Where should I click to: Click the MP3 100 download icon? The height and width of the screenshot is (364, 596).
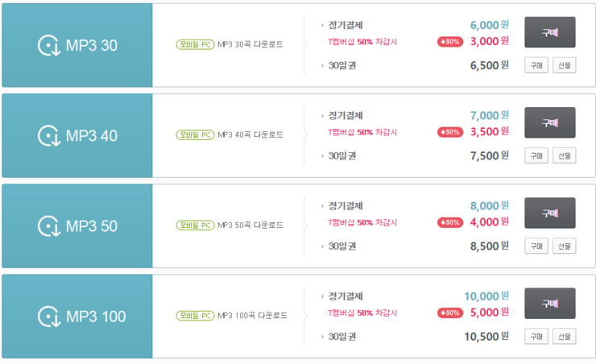click(x=49, y=316)
